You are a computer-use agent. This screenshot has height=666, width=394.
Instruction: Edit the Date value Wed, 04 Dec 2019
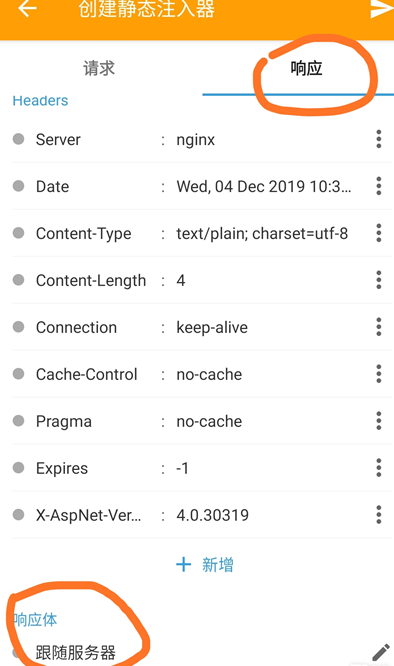[264, 186]
